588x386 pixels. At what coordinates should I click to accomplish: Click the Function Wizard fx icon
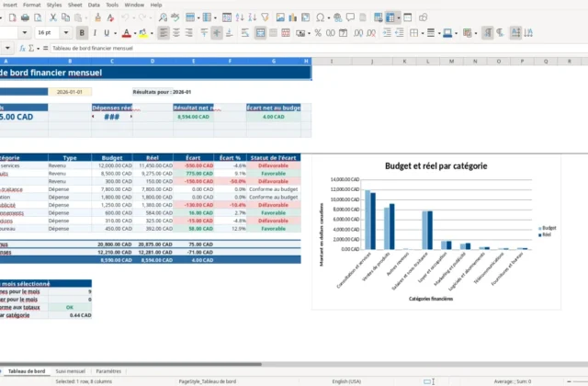coord(22,48)
